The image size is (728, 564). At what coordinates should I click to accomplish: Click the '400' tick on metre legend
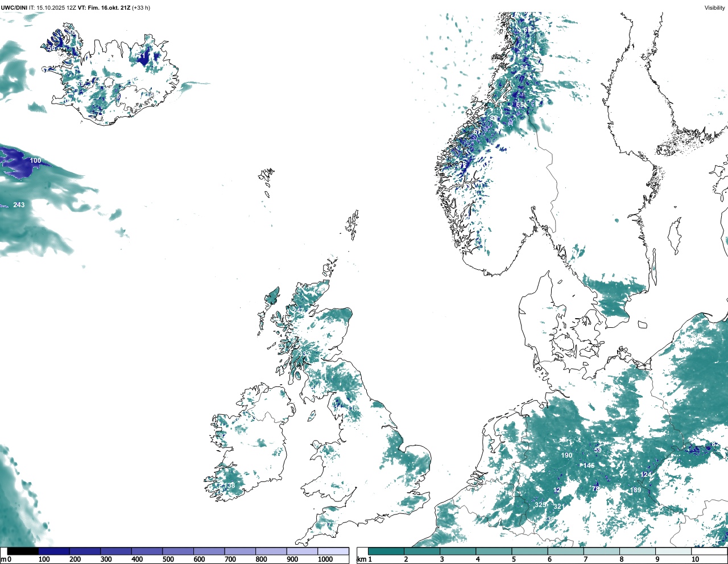tap(137, 559)
